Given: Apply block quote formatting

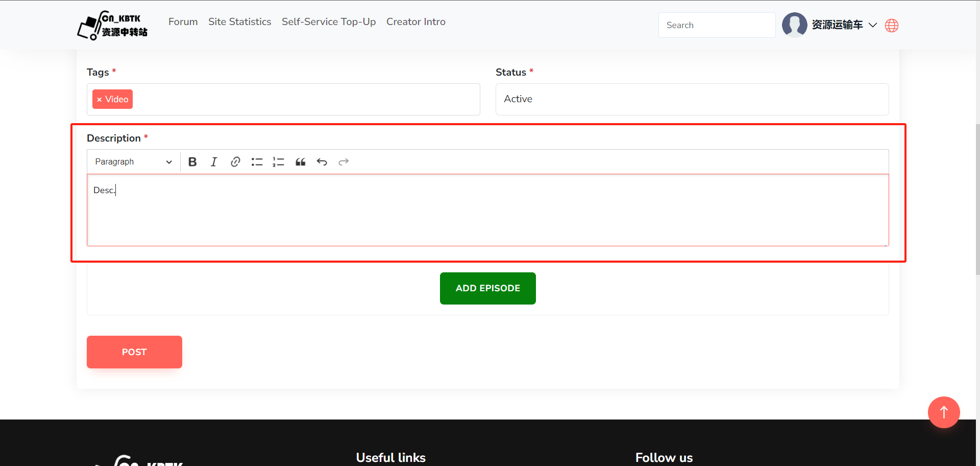Looking at the screenshot, I should pyautogui.click(x=300, y=162).
